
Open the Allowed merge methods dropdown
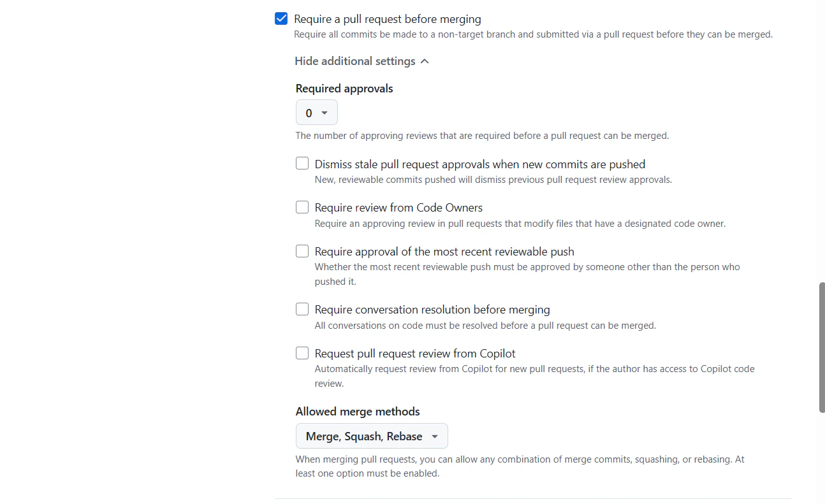372,436
